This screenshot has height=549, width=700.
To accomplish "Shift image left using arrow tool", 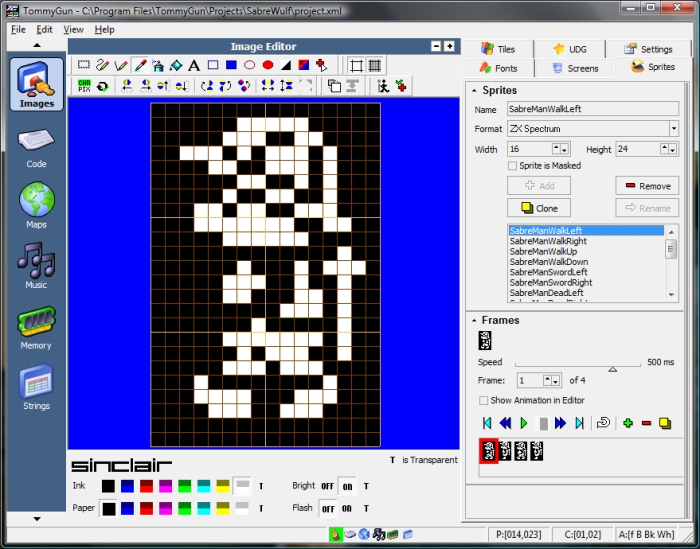I will point(127,86).
